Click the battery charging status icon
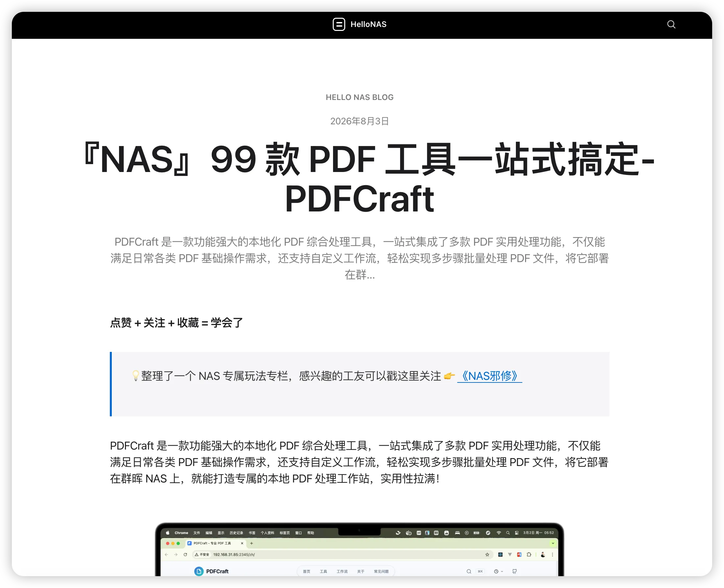 [476, 533]
